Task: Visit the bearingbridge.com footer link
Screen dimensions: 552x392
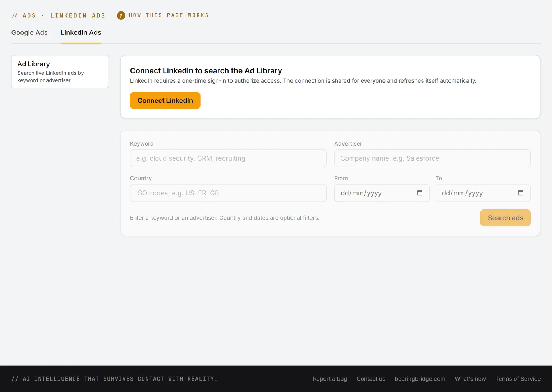Action: click(x=420, y=379)
